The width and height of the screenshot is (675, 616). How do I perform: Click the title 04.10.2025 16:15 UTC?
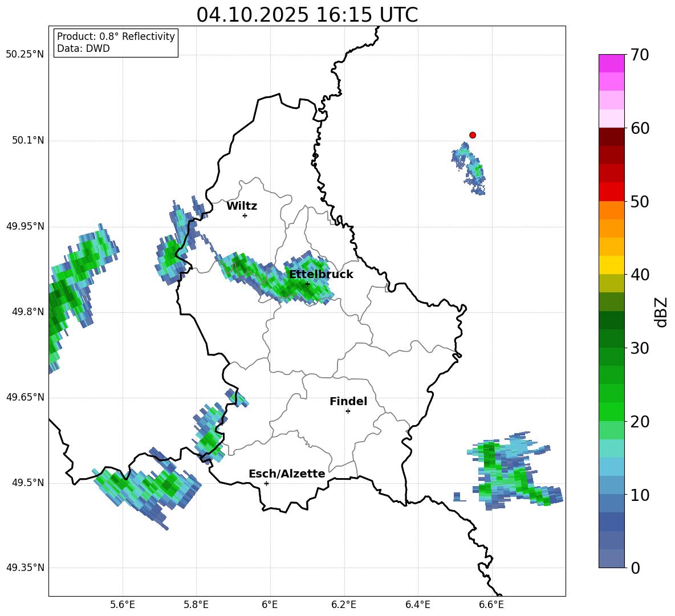307,15
